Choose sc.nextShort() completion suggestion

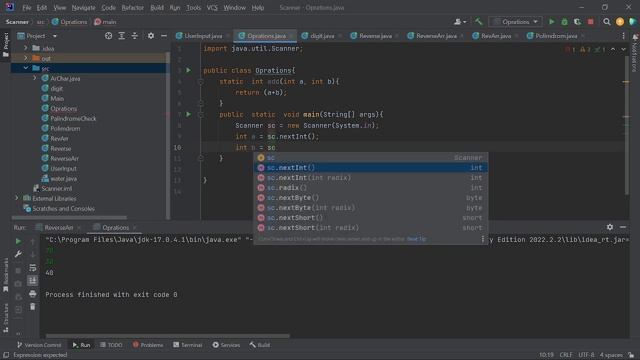[x=371, y=218]
